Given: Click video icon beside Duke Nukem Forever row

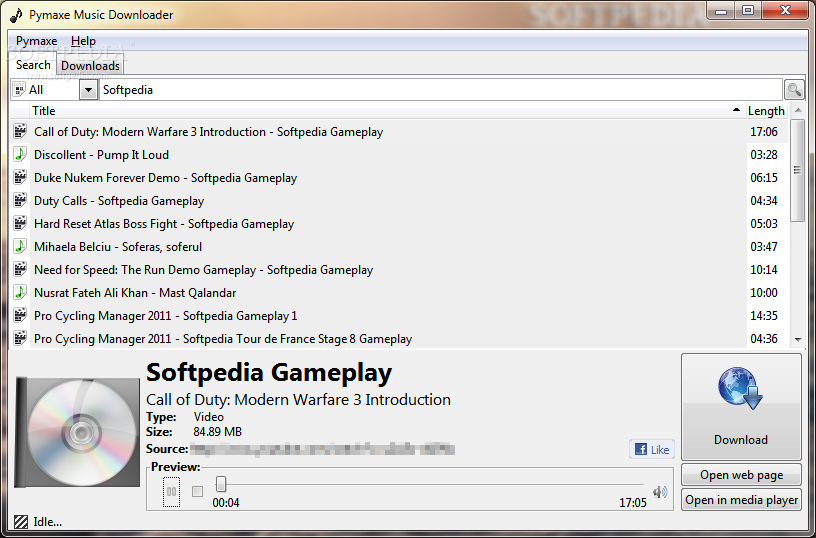Looking at the screenshot, I should click(x=20, y=177).
